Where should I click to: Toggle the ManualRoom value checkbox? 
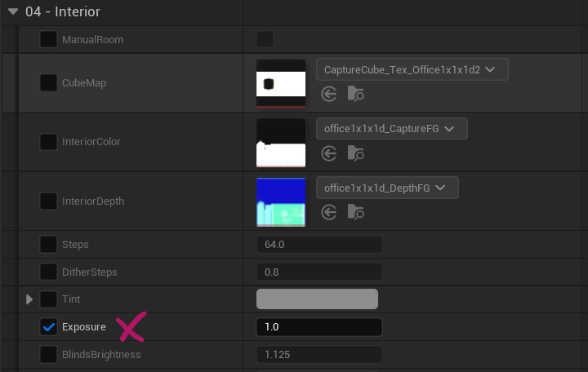(265, 39)
